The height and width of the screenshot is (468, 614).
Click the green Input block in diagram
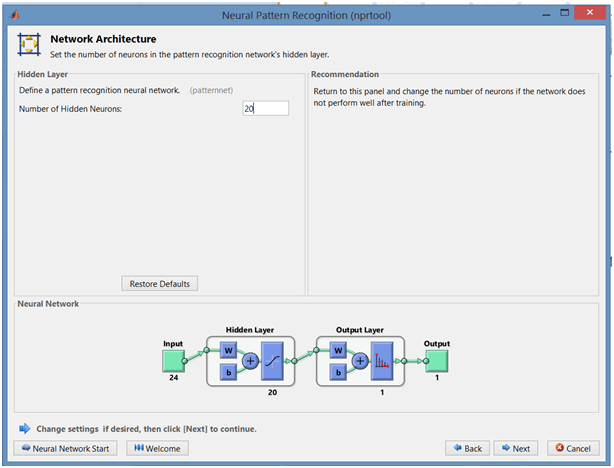pyautogui.click(x=173, y=361)
